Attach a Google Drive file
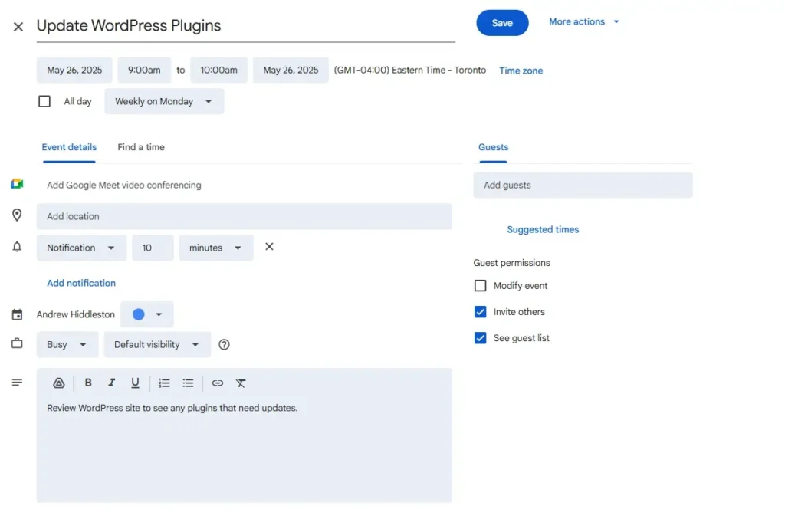 click(x=59, y=383)
